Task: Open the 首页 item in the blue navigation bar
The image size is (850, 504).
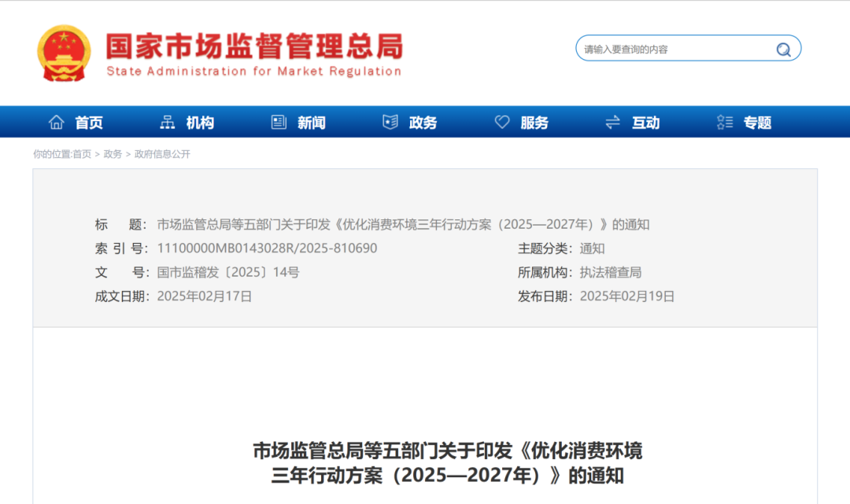Action: (89, 123)
